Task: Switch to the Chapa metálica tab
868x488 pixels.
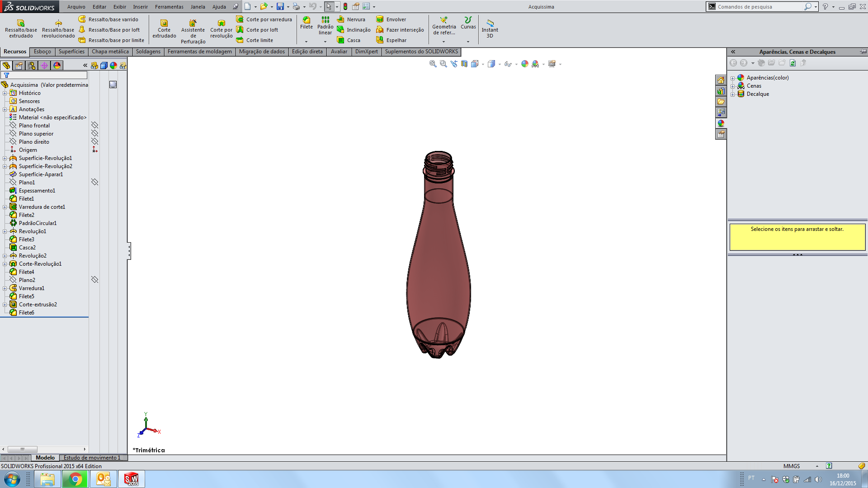Action: (110, 52)
